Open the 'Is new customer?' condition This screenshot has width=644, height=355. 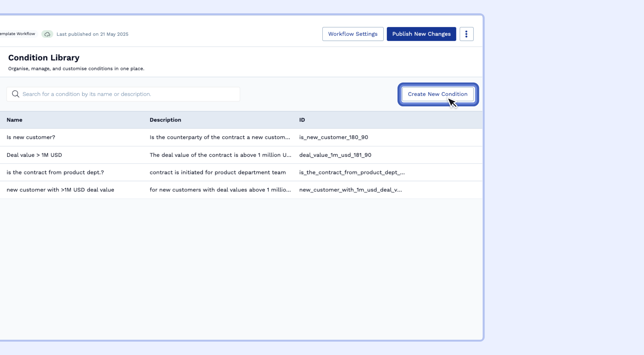[31, 137]
